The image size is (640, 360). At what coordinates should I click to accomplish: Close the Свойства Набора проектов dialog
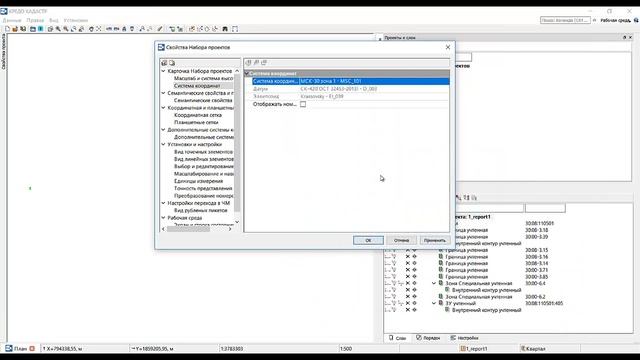point(448,47)
